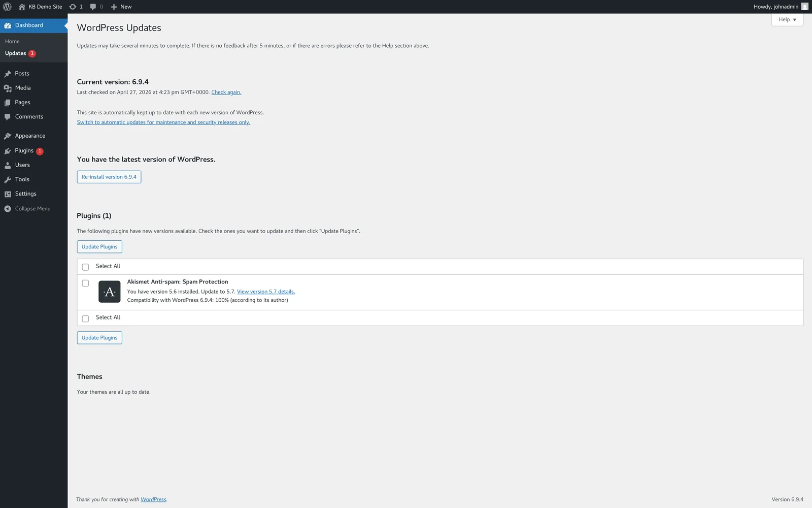Click the Compatibility with WordPress 6.9.4 line
Screen dimensions: 812x508
coord(208,300)
